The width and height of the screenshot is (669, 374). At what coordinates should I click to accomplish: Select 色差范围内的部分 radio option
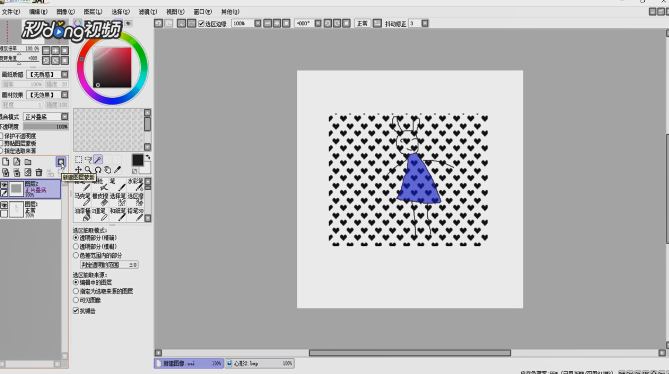click(x=76, y=255)
